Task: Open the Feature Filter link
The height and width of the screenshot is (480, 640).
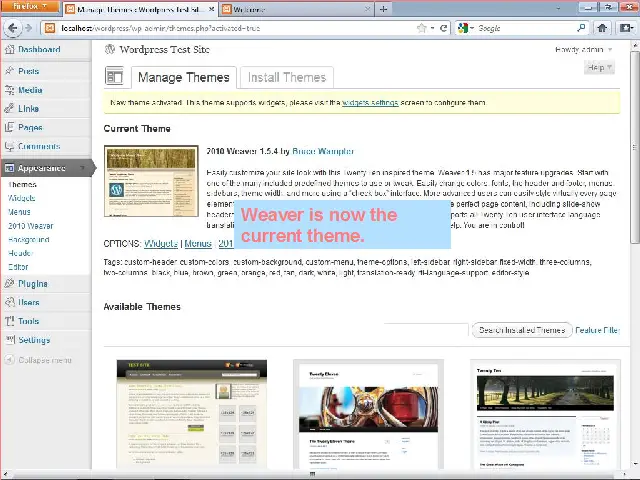Action: click(597, 330)
